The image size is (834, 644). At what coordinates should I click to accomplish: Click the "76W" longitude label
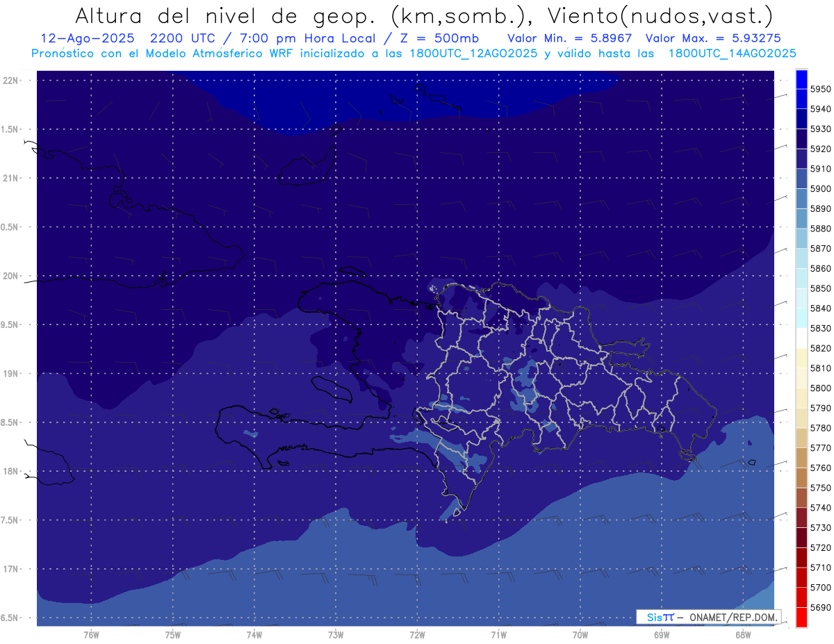pos(91,634)
